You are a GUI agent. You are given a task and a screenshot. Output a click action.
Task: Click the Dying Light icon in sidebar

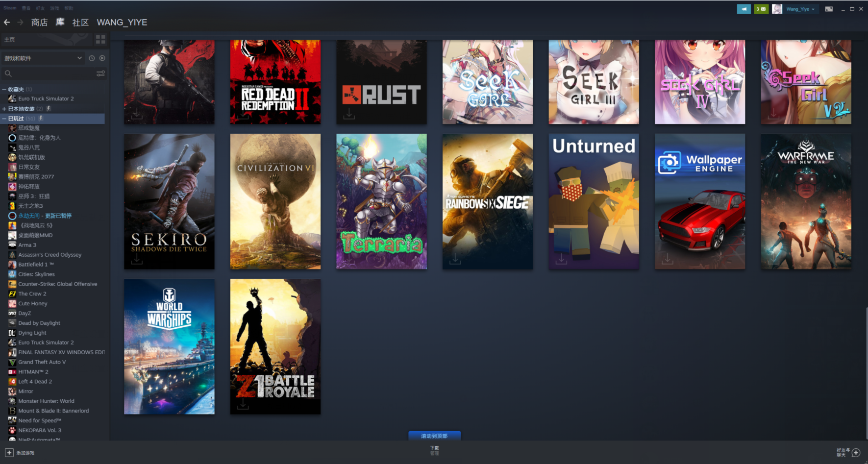click(12, 333)
